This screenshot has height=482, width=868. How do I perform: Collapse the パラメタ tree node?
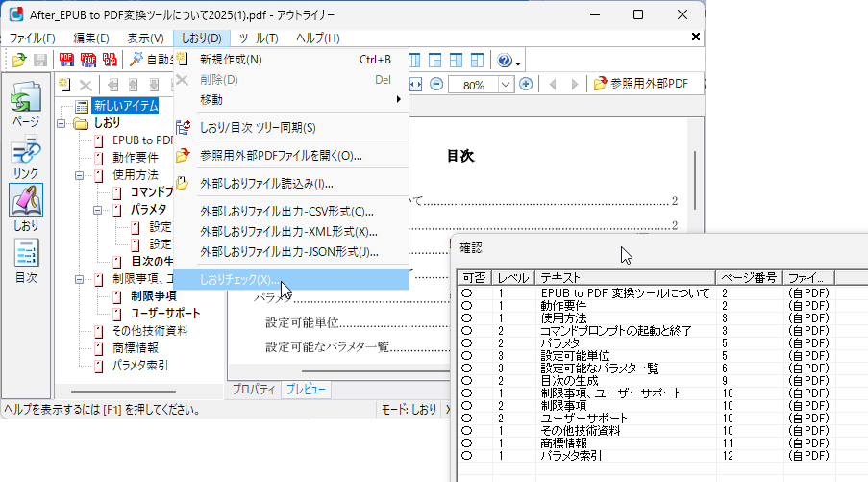pyautogui.click(x=97, y=210)
